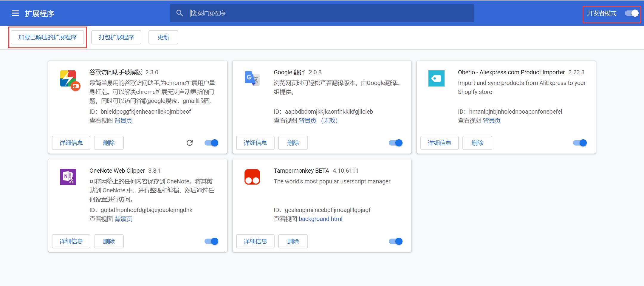The image size is (644, 286).
Task: Click 'The world's most popular userscript manager'
Action: (332, 181)
